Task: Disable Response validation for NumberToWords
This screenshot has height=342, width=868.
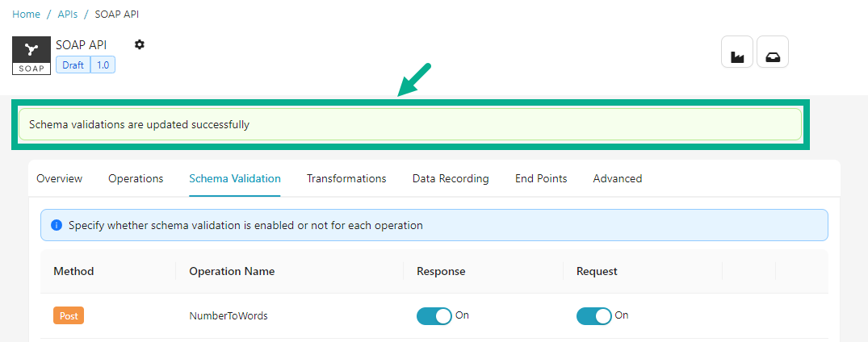Action: pyautogui.click(x=434, y=316)
